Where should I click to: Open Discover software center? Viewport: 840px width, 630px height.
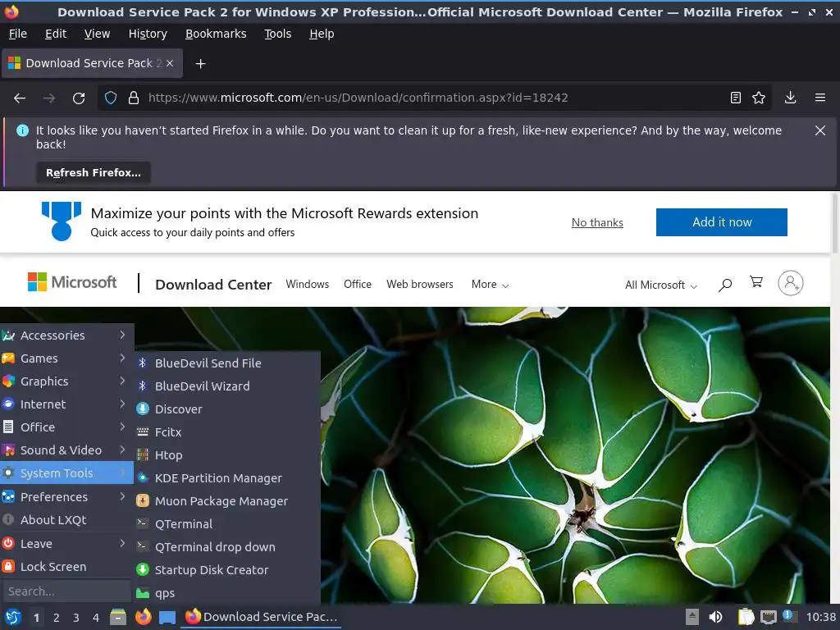tap(227, 409)
